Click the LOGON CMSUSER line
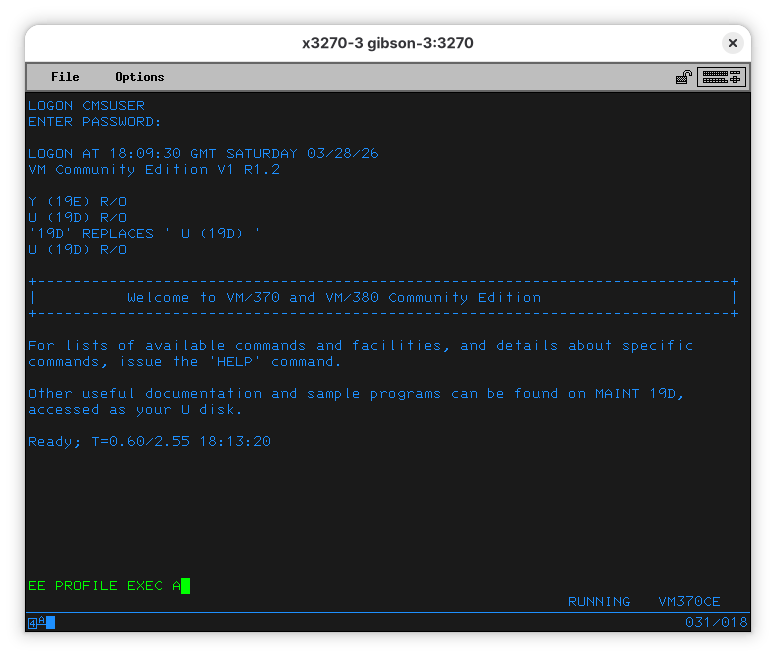776x657 pixels. 86,106
